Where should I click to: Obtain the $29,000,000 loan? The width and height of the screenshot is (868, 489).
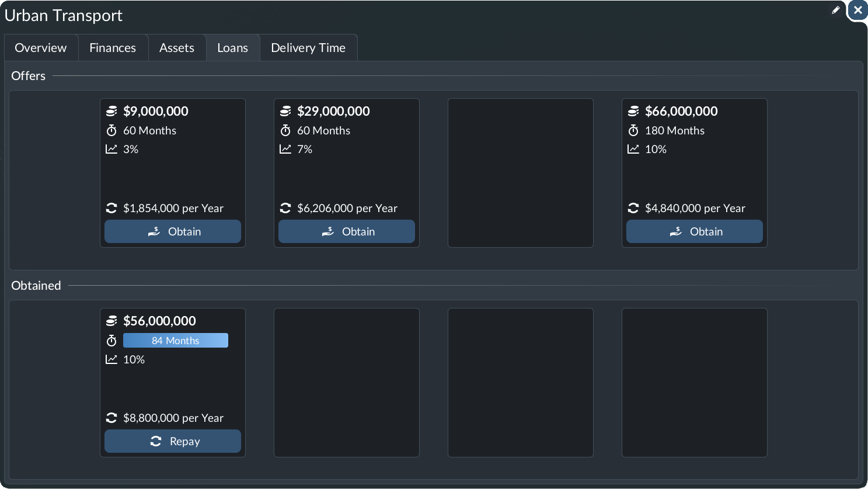(x=347, y=231)
